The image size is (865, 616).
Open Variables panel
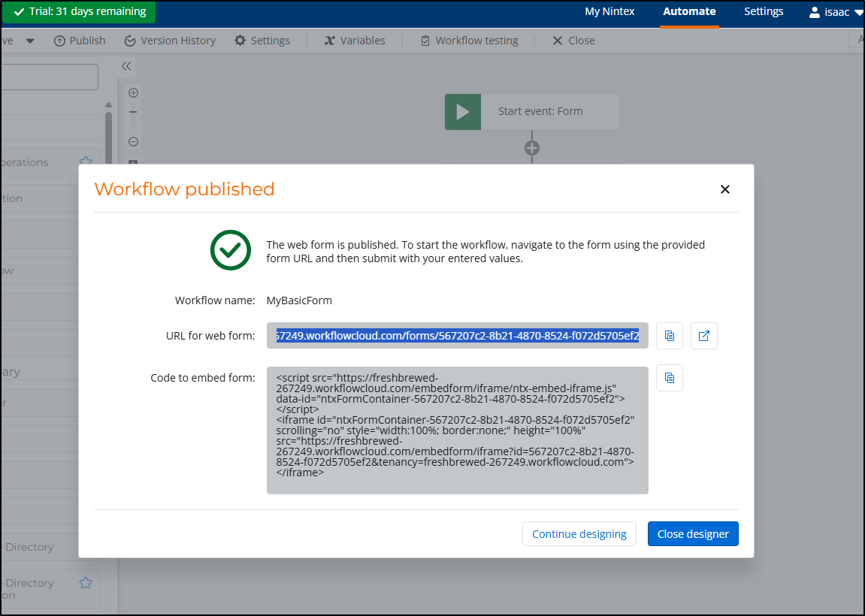coord(355,41)
